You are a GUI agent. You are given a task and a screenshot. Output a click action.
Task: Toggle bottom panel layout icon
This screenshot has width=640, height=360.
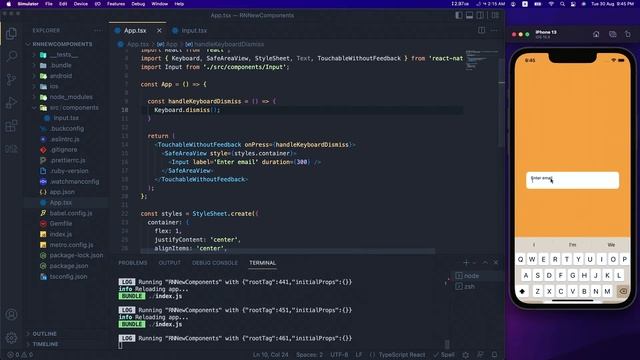[469, 16]
